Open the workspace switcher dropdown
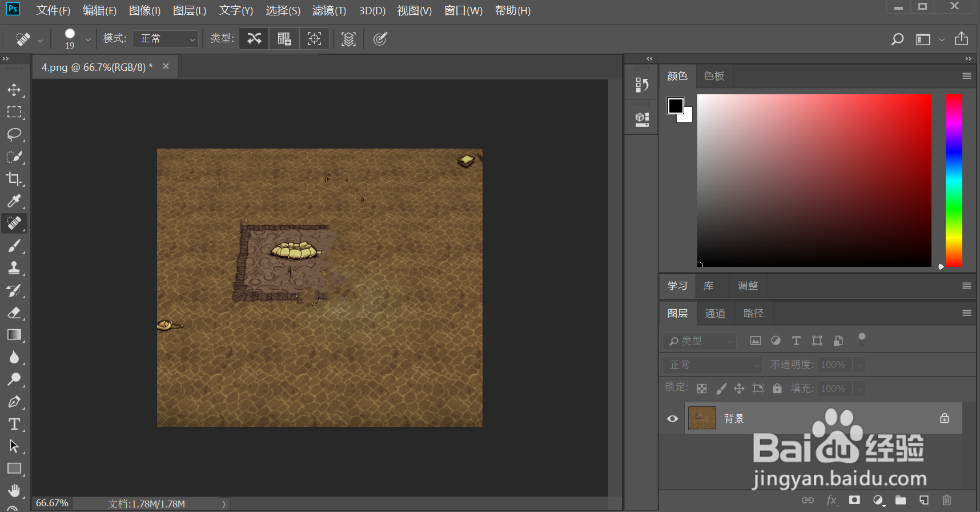This screenshot has height=512, width=980. coord(942,39)
